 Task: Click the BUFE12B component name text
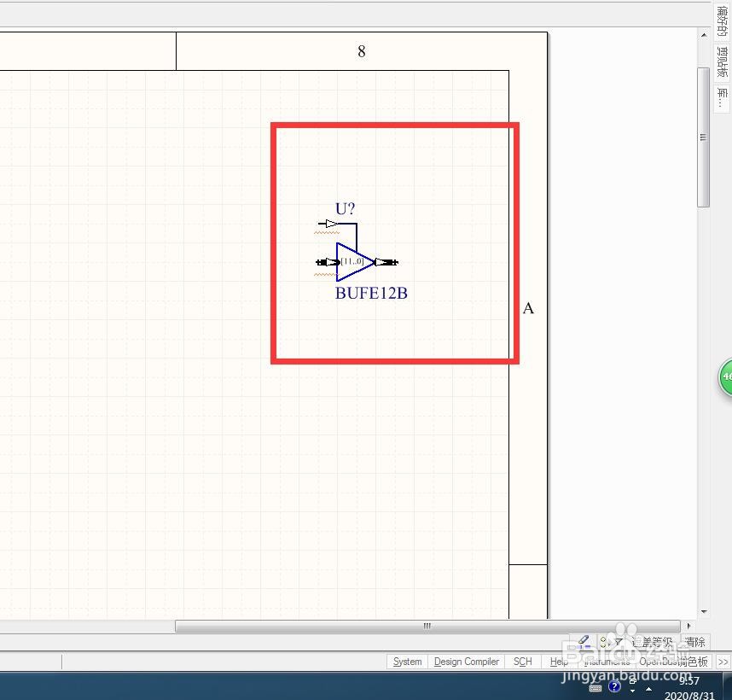(371, 294)
